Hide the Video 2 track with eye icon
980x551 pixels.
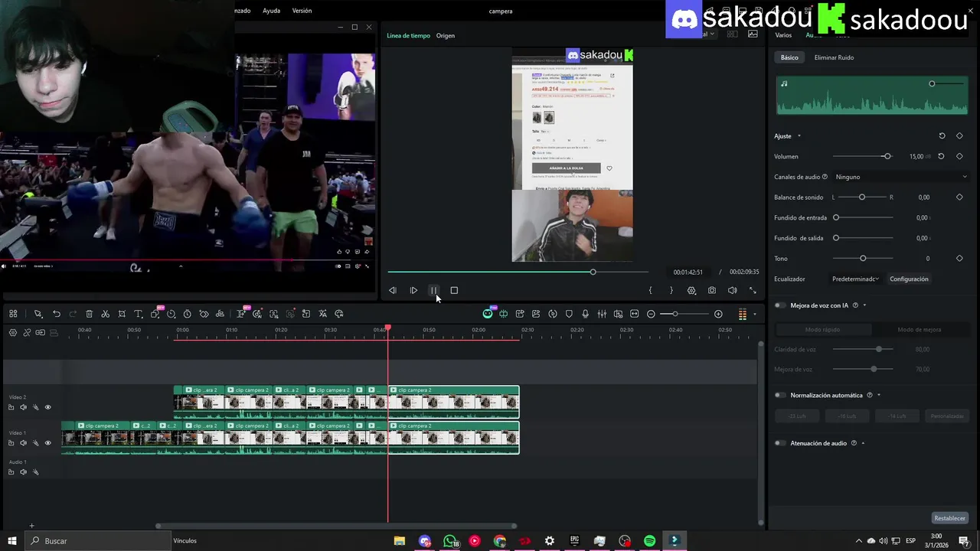(47, 407)
